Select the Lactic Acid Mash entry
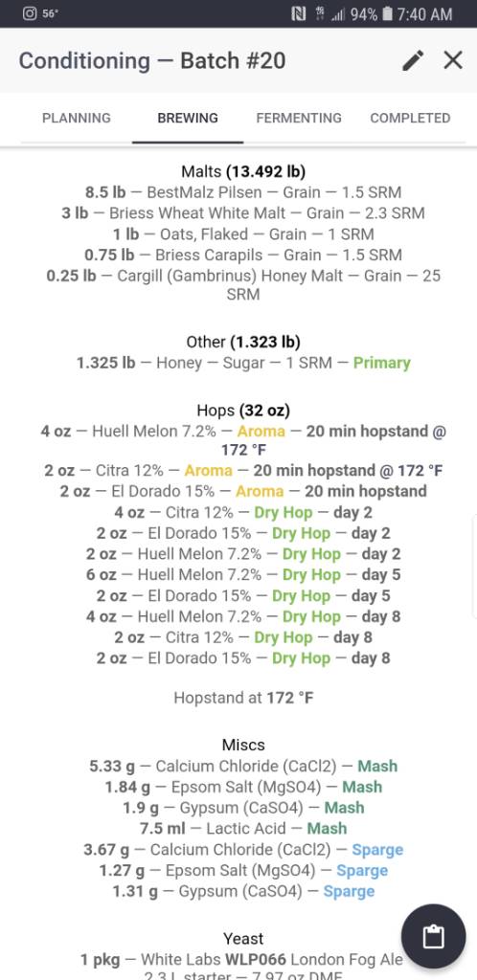 tap(243, 829)
